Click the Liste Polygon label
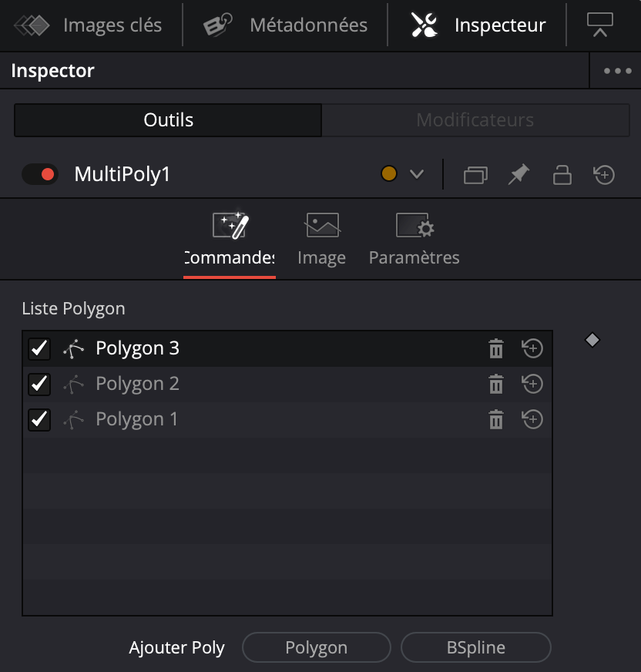Screen dimensions: 641x672 point(74,308)
